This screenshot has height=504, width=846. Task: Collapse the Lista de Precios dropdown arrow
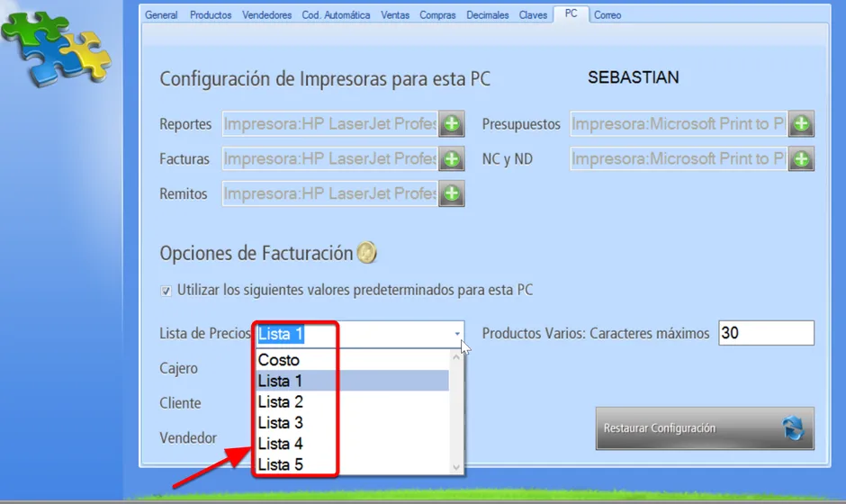457,334
